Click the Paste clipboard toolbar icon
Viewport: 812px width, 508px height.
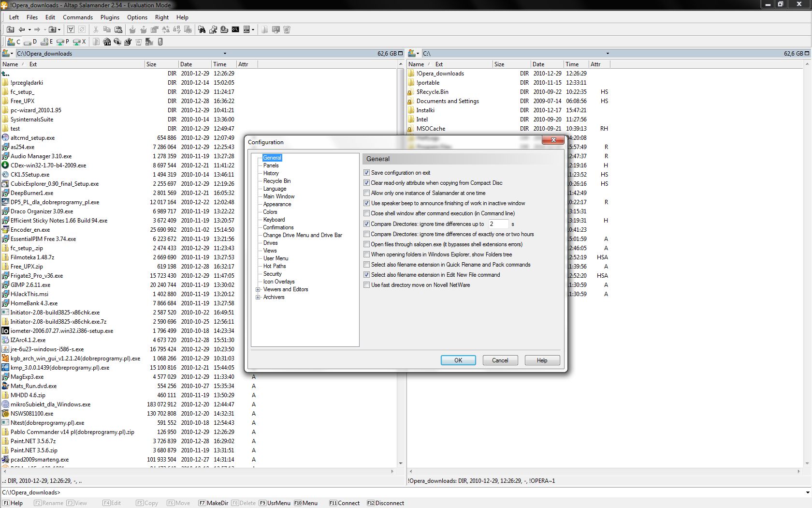point(118,30)
